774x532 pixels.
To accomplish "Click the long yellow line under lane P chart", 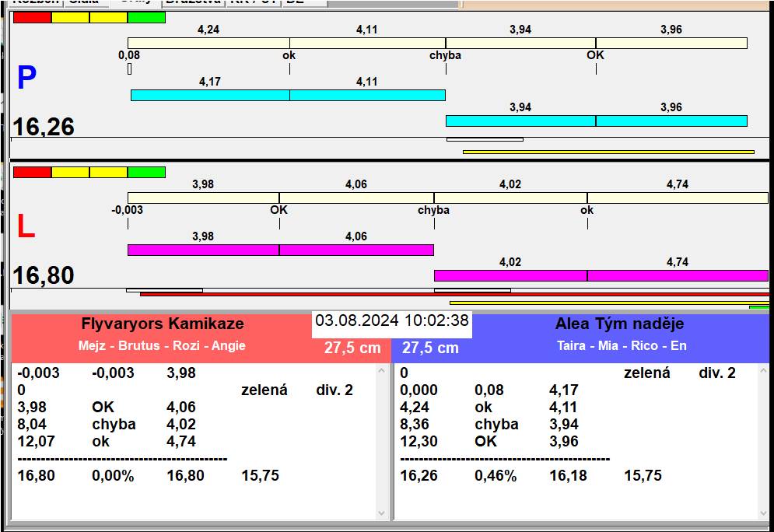I will tap(608, 152).
